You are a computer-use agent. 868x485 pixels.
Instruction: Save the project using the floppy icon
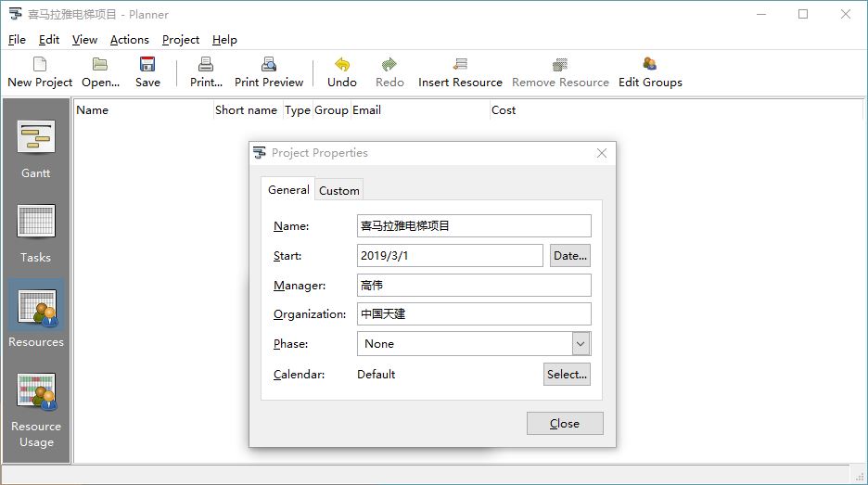[147, 64]
